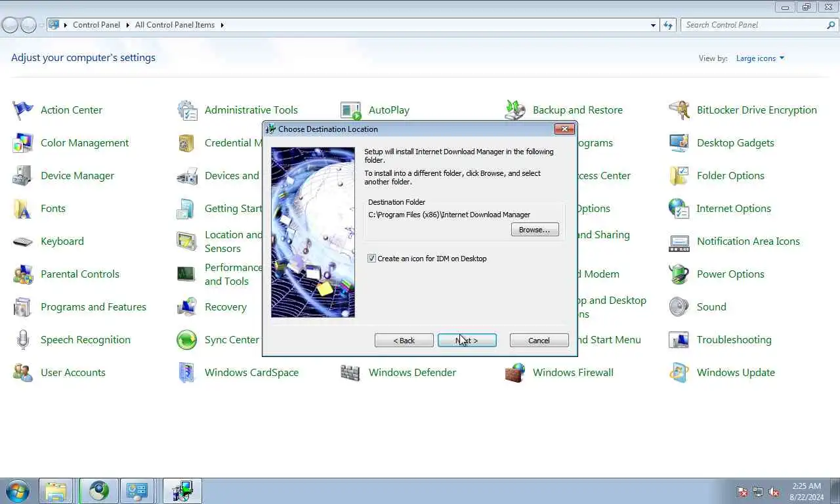
Task: Click Troubleshooting icon
Action: [x=679, y=340]
